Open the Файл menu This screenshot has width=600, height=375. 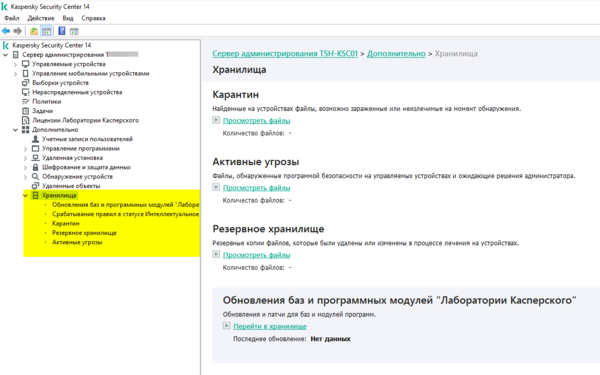coord(12,18)
